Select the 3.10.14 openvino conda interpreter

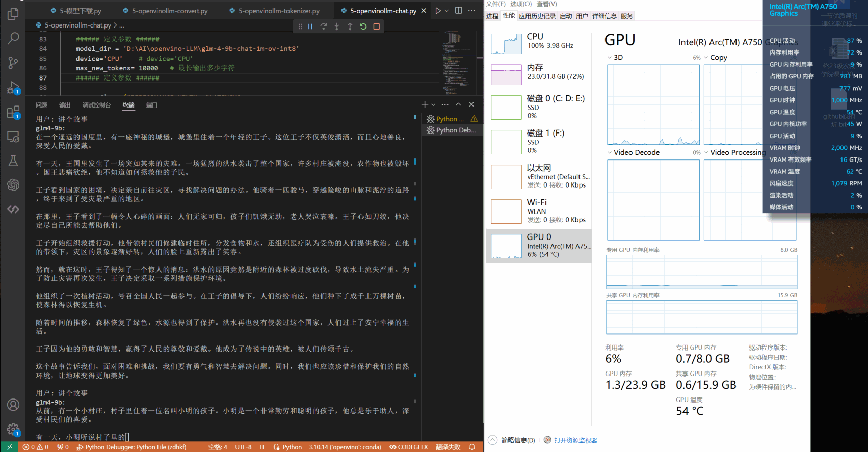tap(345, 447)
